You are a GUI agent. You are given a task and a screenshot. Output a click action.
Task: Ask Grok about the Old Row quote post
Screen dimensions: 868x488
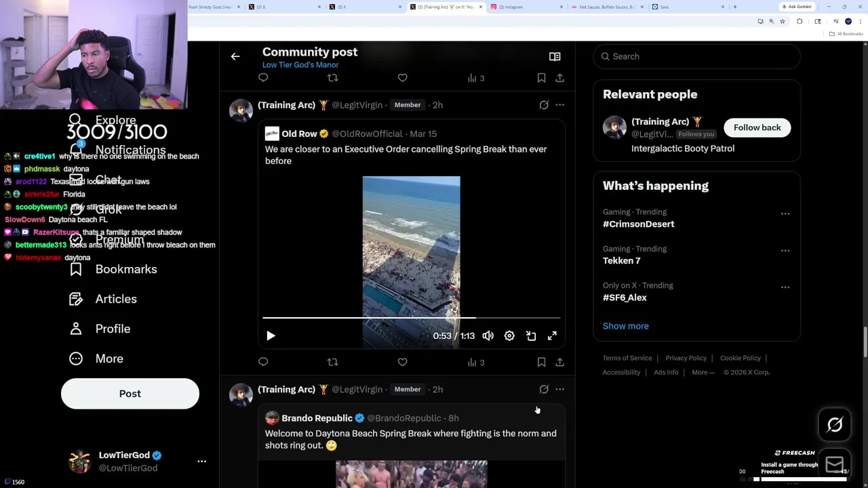[x=544, y=105]
